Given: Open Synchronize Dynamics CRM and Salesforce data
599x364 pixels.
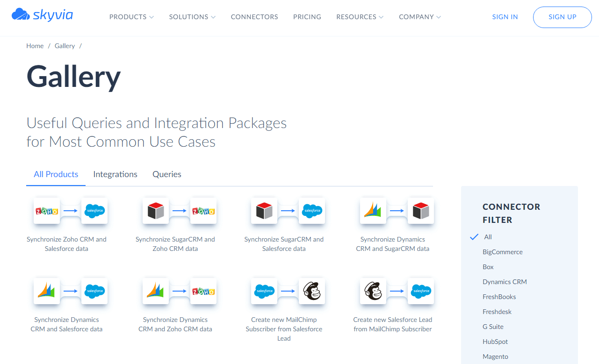Looking at the screenshot, I should pyautogui.click(x=66, y=324).
